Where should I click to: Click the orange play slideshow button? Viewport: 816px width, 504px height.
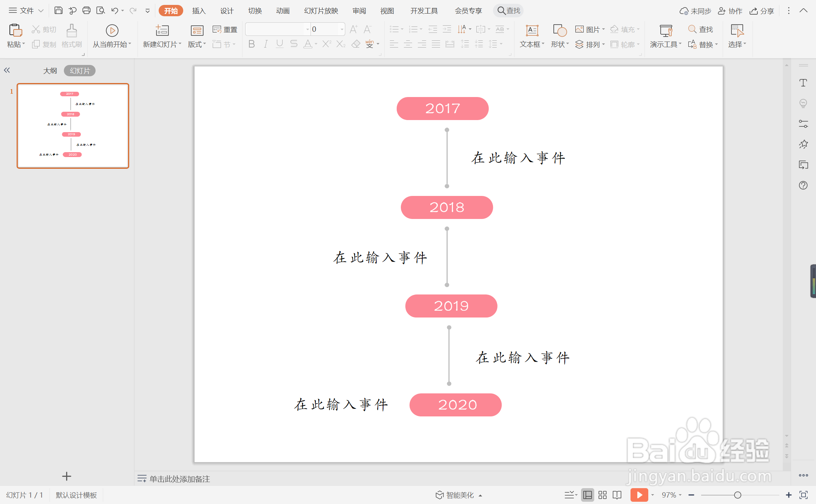coord(639,495)
